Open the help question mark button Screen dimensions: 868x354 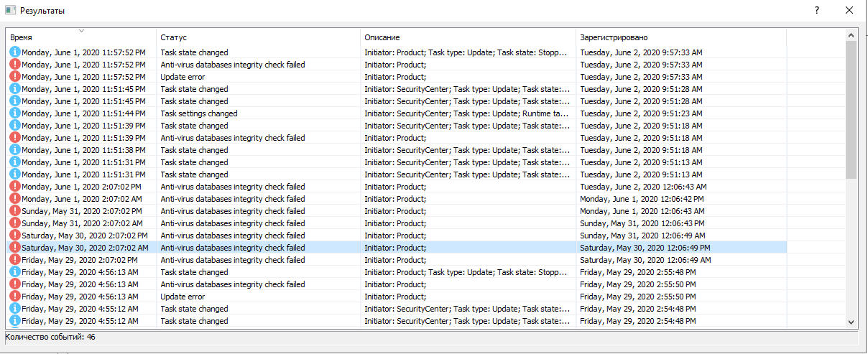[817, 10]
